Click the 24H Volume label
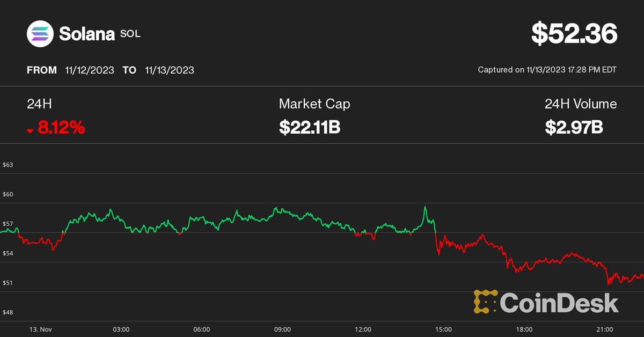The width and height of the screenshot is (644, 337). [x=581, y=104]
